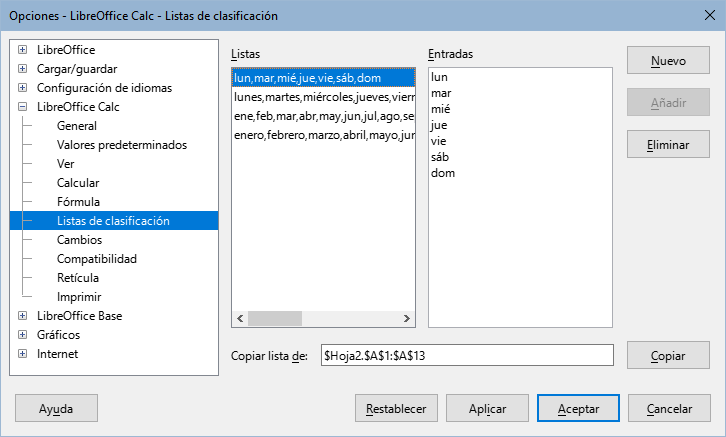Click the Copiar button
726x437 pixels.
click(668, 355)
